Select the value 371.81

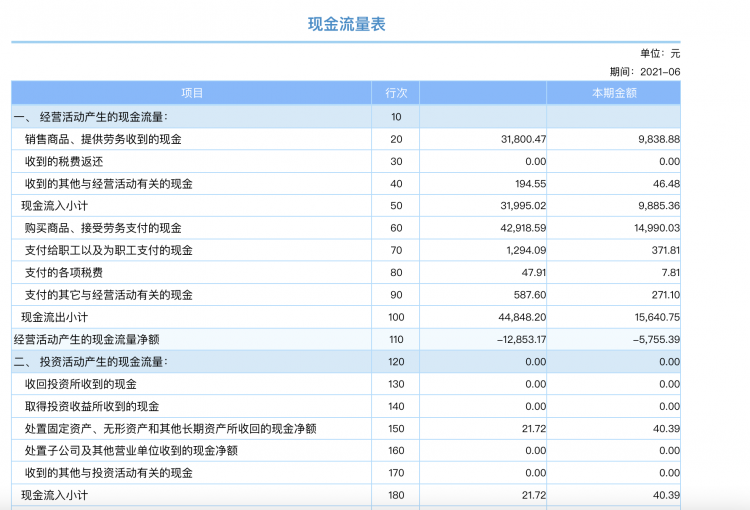(x=665, y=250)
